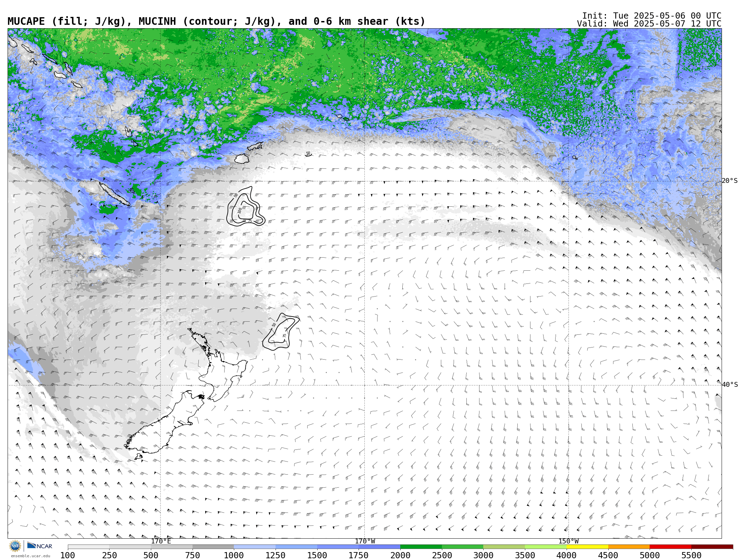Click the New Caledonia island outline
Viewport: 744px width, 560px height.
click(114, 194)
